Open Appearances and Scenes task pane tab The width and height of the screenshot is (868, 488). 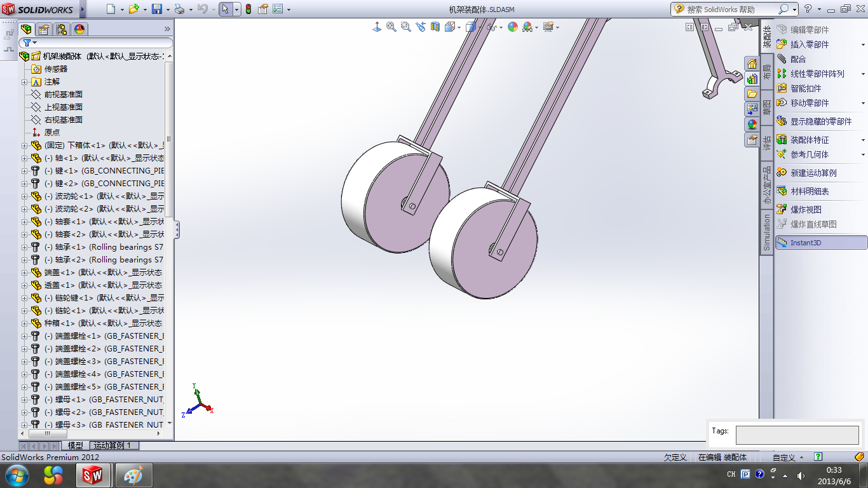coord(752,125)
